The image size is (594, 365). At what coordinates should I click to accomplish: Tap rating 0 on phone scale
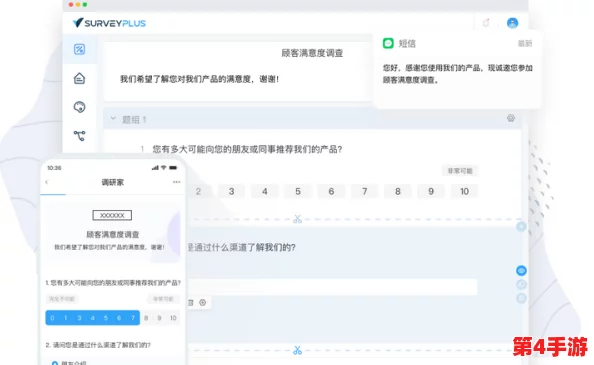click(x=52, y=318)
